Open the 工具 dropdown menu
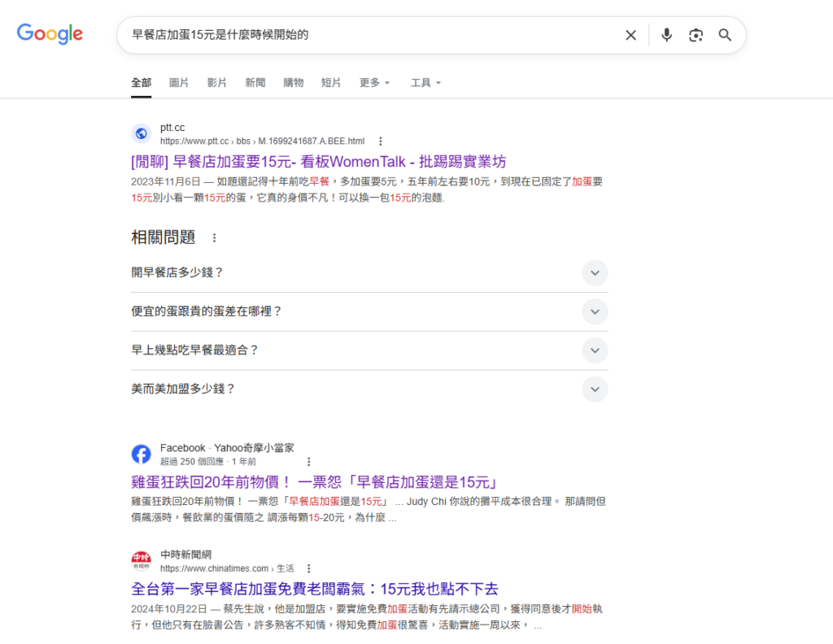 tap(425, 83)
